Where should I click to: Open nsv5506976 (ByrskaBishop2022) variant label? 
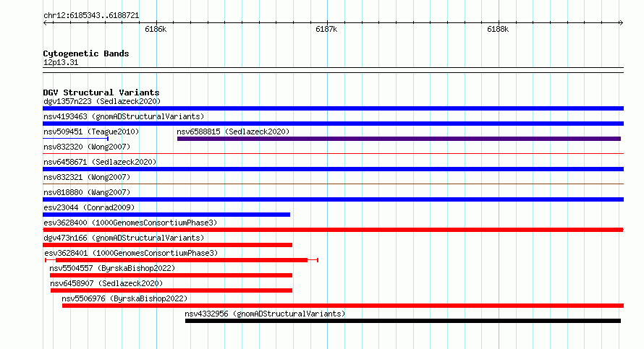[x=124, y=298]
